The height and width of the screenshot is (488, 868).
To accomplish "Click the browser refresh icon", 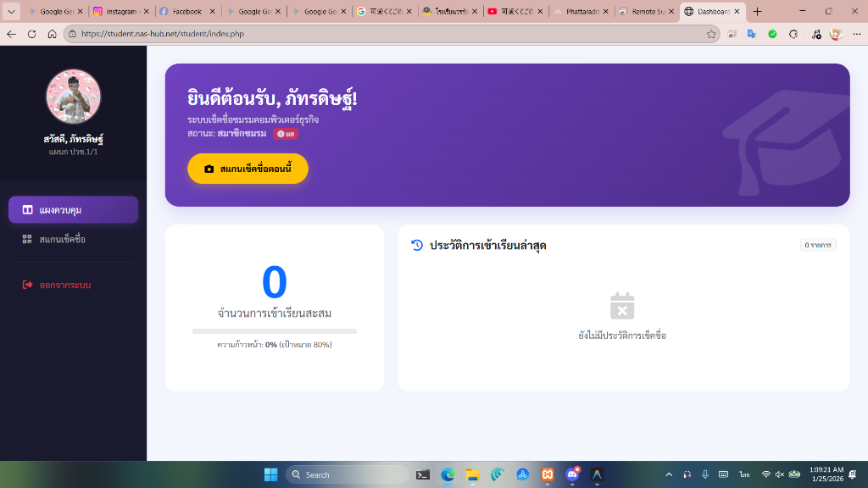I will pyautogui.click(x=31, y=34).
